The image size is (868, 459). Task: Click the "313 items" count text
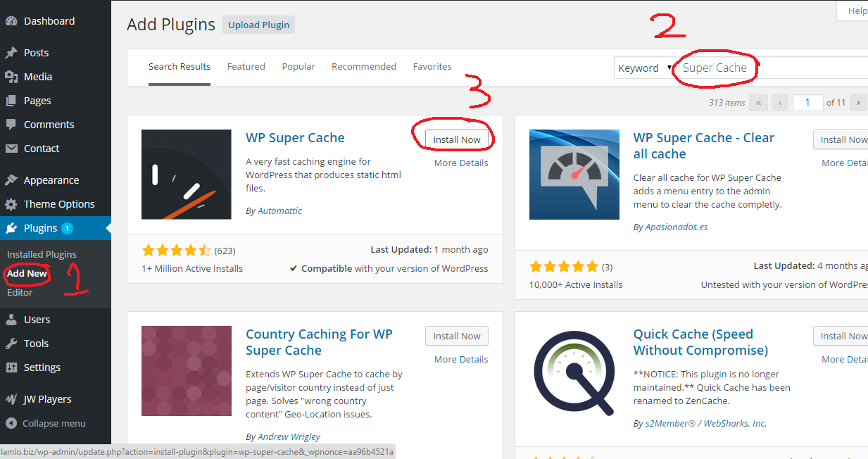coord(727,103)
